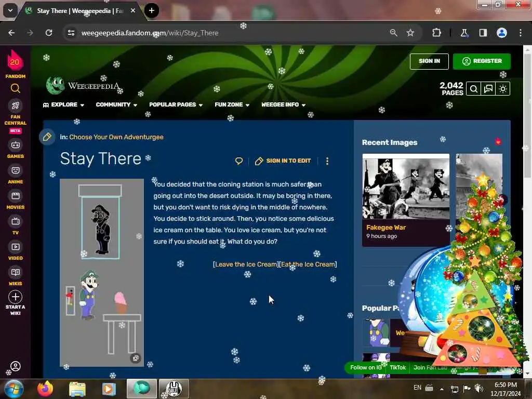Click Sign In To Edit
The image size is (532, 399).
[283, 161]
